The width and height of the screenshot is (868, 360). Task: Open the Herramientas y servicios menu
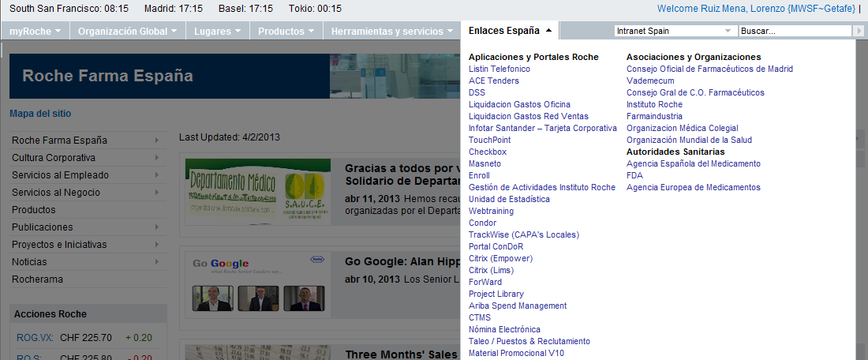click(392, 32)
